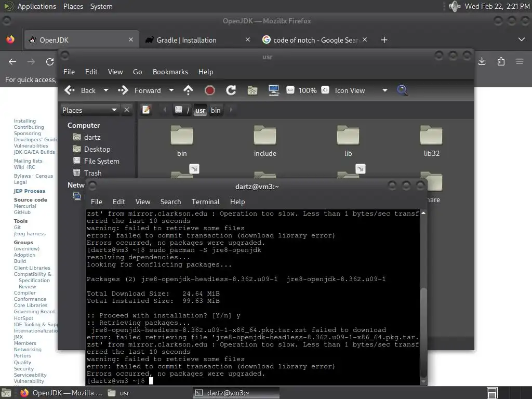Close the Gradle Installation tab
This screenshot has height=399, width=532.
pos(248,39)
